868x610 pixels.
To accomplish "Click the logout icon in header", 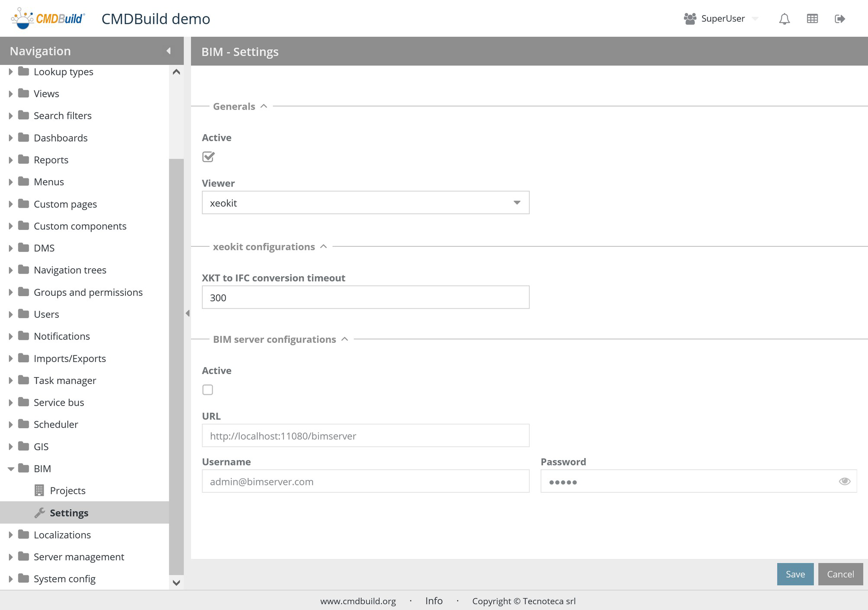I will click(x=840, y=19).
